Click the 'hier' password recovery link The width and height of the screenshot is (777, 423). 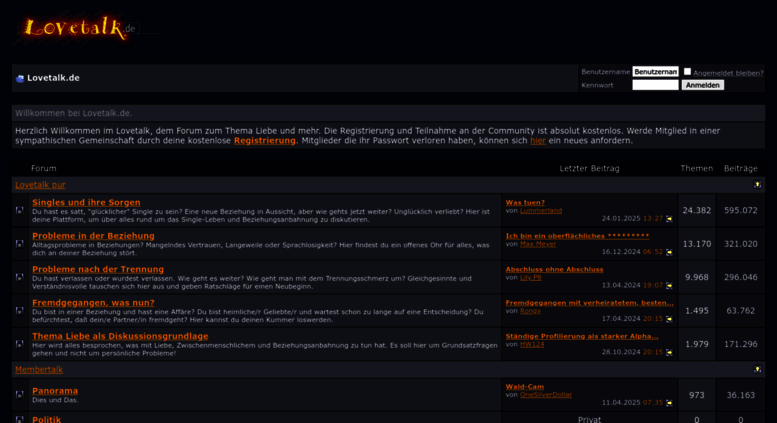pyautogui.click(x=538, y=141)
